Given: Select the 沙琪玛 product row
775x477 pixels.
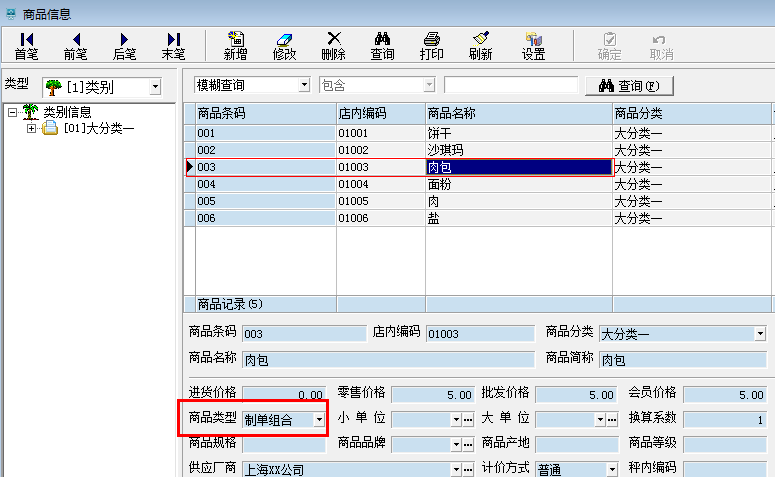Looking at the screenshot, I should click(x=478, y=150).
